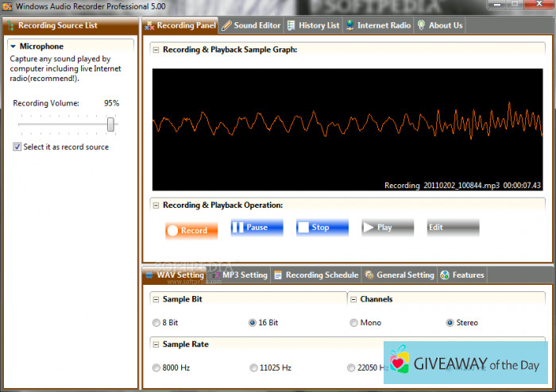Click the Recording Volume slider handle
The width and height of the screenshot is (556, 392).
pos(111,125)
